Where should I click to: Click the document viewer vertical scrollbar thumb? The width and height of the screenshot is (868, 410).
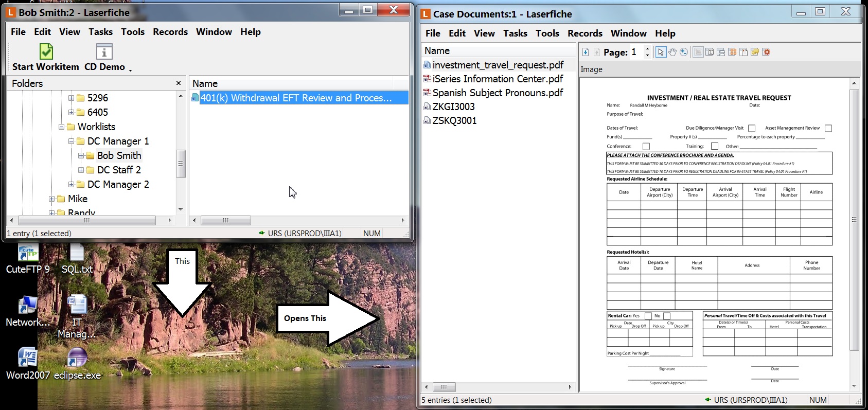[854, 220]
